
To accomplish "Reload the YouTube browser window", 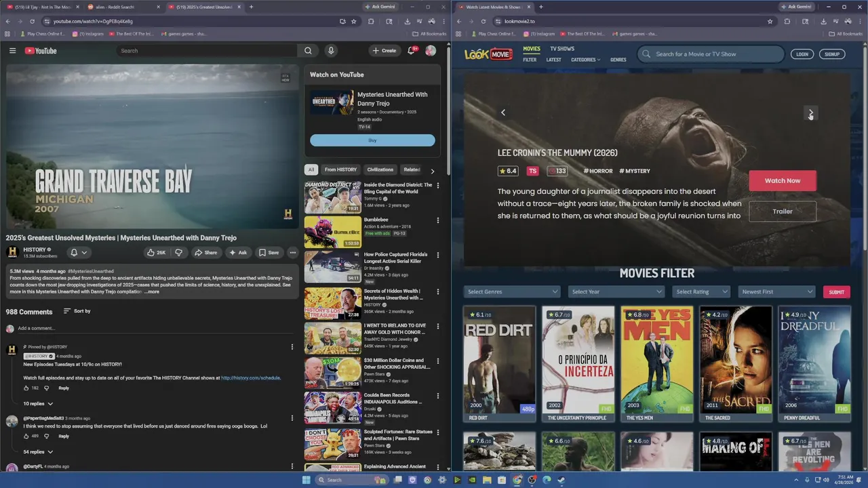I will tap(32, 21).
